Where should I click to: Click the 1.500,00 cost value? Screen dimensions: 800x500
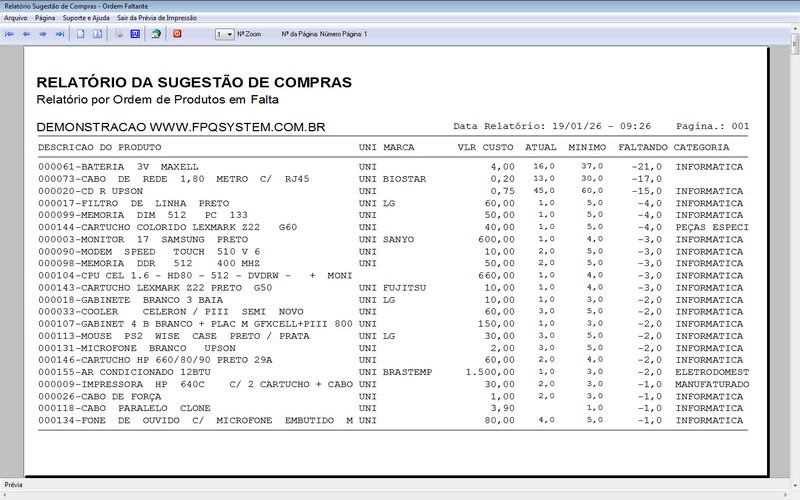pyautogui.click(x=490, y=372)
